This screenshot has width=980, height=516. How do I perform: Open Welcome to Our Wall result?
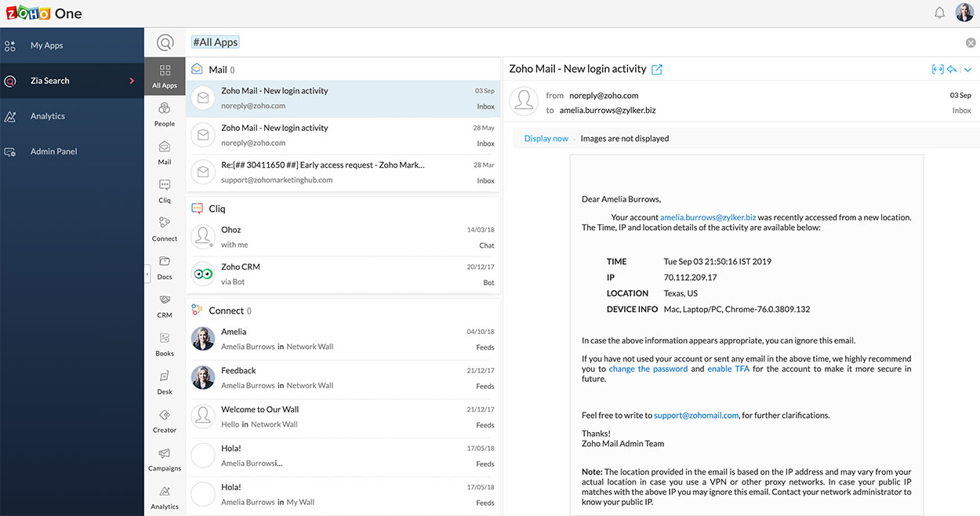343,416
